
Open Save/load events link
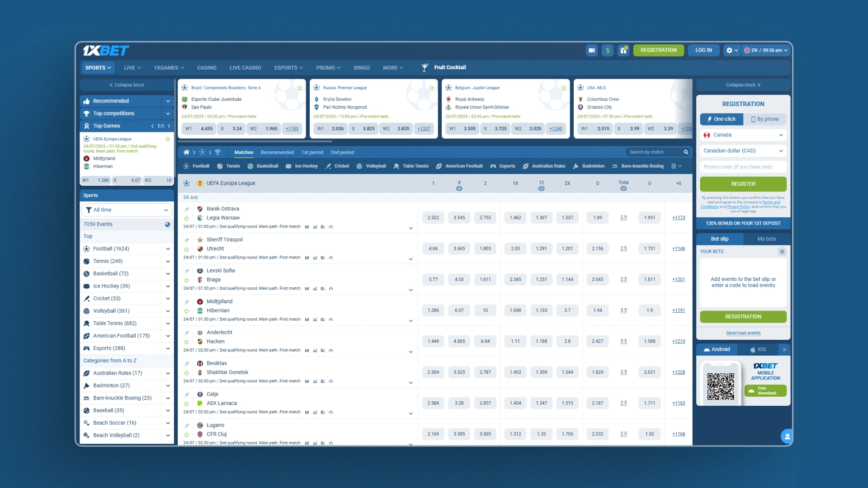(x=743, y=333)
